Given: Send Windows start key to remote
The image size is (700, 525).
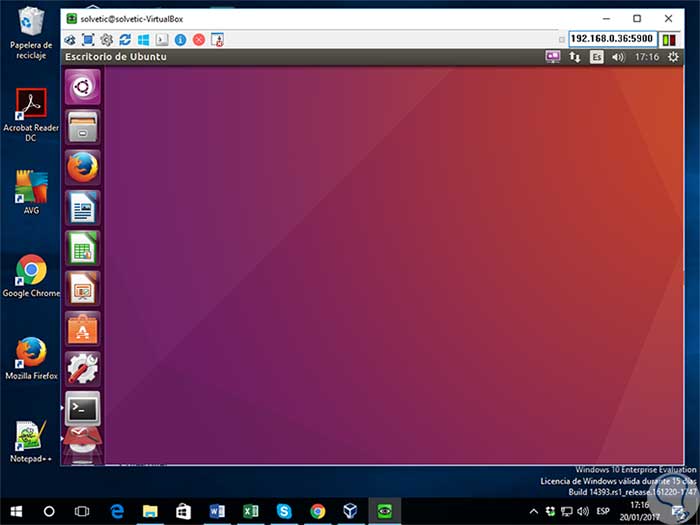Looking at the screenshot, I should (x=143, y=40).
